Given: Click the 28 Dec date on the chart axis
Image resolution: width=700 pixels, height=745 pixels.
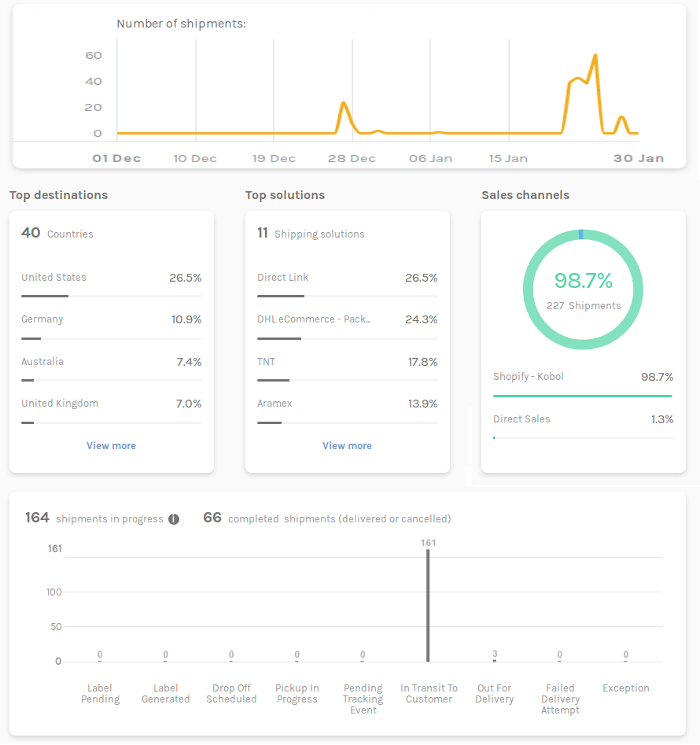Looking at the screenshot, I should [352, 158].
